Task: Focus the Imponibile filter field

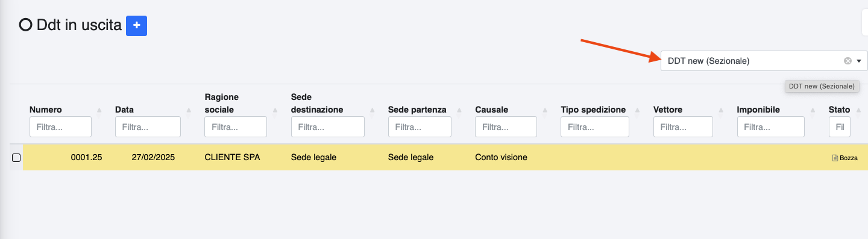Action: coord(770,127)
